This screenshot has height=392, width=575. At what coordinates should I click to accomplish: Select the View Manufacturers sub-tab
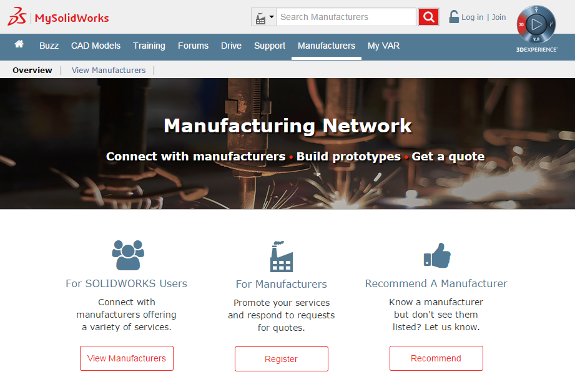coord(109,70)
